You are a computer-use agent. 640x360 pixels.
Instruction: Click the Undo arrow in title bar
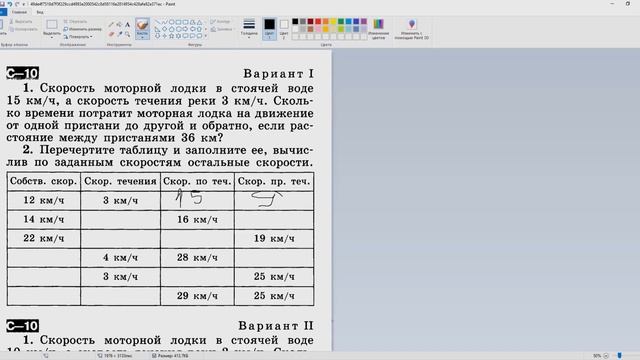pyautogui.click(x=9, y=4)
